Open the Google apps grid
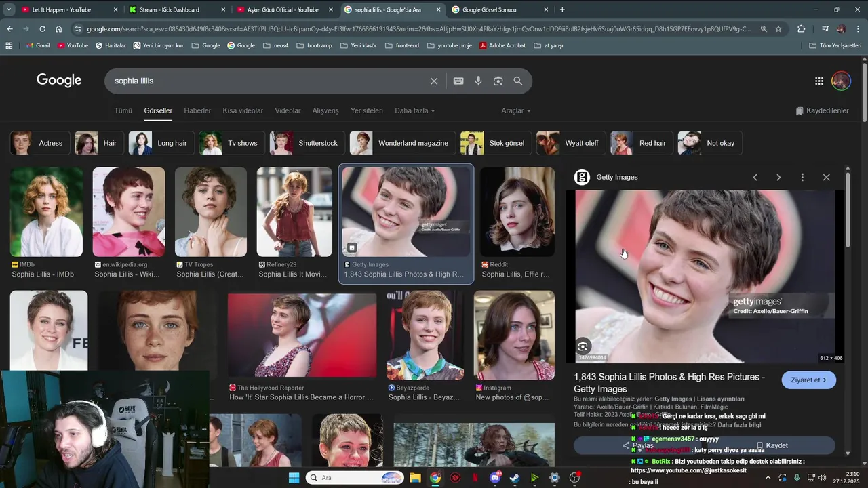Image resolution: width=868 pixels, height=488 pixels. (x=819, y=81)
